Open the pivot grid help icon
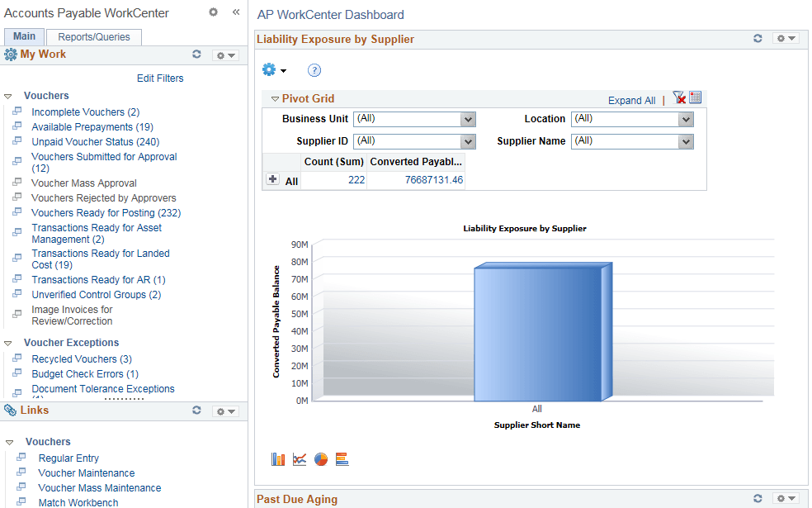This screenshot has width=812, height=508. coord(314,70)
